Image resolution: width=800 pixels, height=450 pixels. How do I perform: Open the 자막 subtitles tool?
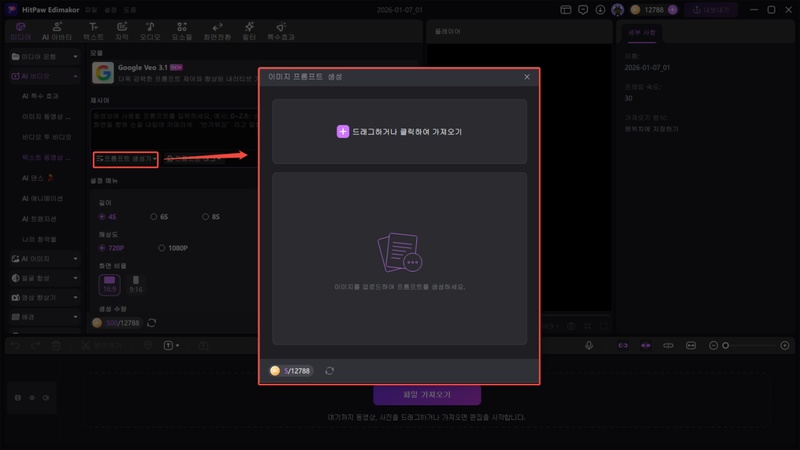point(121,31)
